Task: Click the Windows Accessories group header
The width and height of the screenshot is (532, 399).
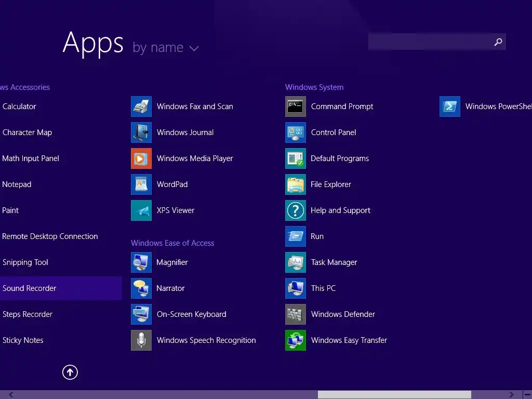Action: [x=25, y=87]
